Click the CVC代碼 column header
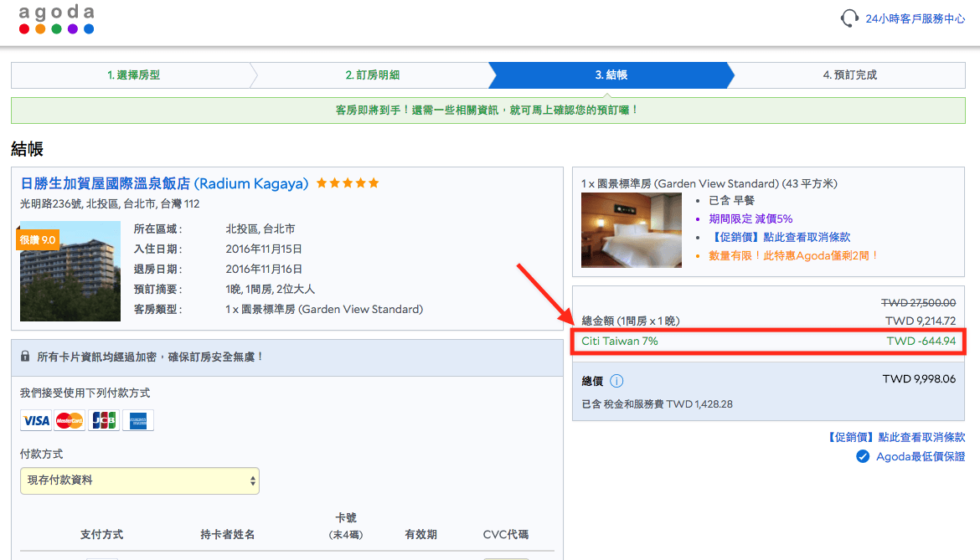Image resolution: width=980 pixels, height=560 pixels. [x=506, y=534]
